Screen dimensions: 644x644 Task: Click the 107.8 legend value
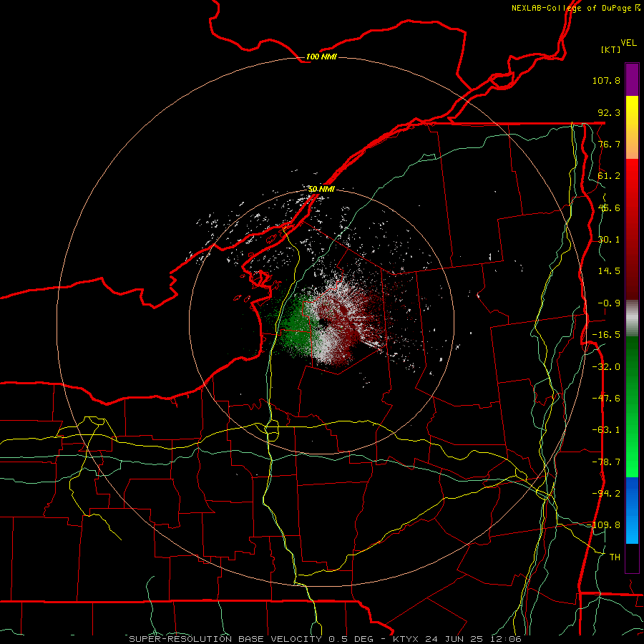[606, 80]
